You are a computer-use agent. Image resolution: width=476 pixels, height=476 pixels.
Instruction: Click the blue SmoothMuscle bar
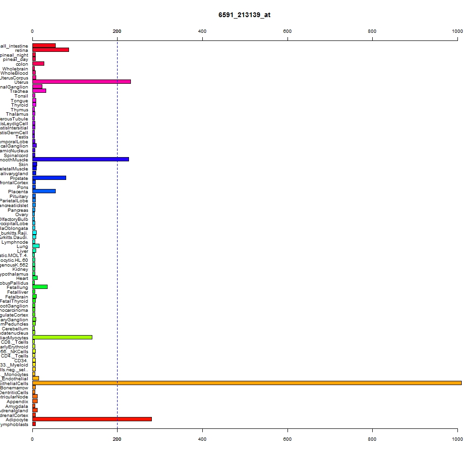click(81, 159)
